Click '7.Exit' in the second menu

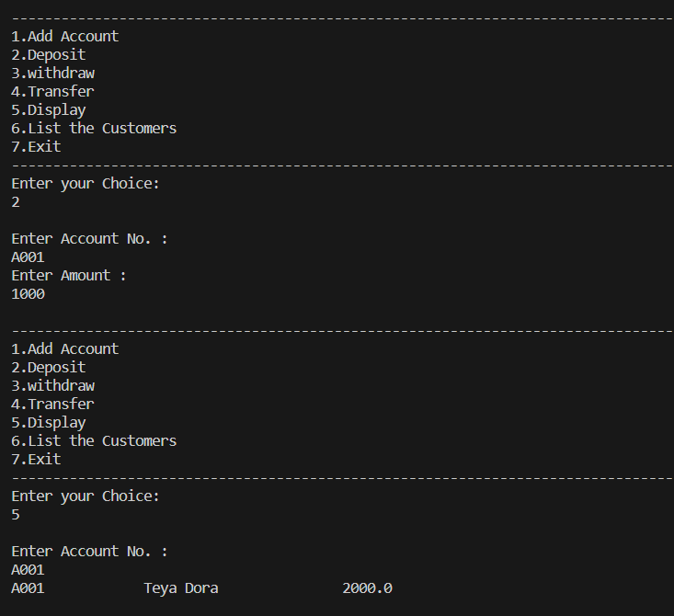point(36,460)
